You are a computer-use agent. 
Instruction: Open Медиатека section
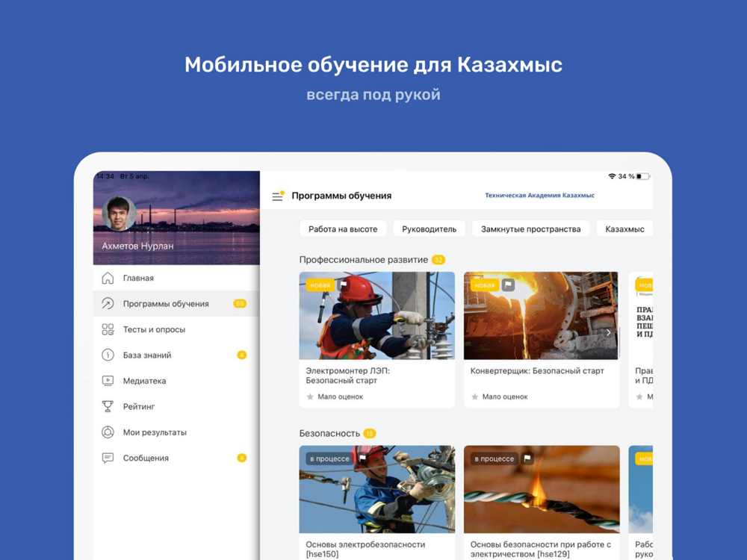[x=176, y=381]
